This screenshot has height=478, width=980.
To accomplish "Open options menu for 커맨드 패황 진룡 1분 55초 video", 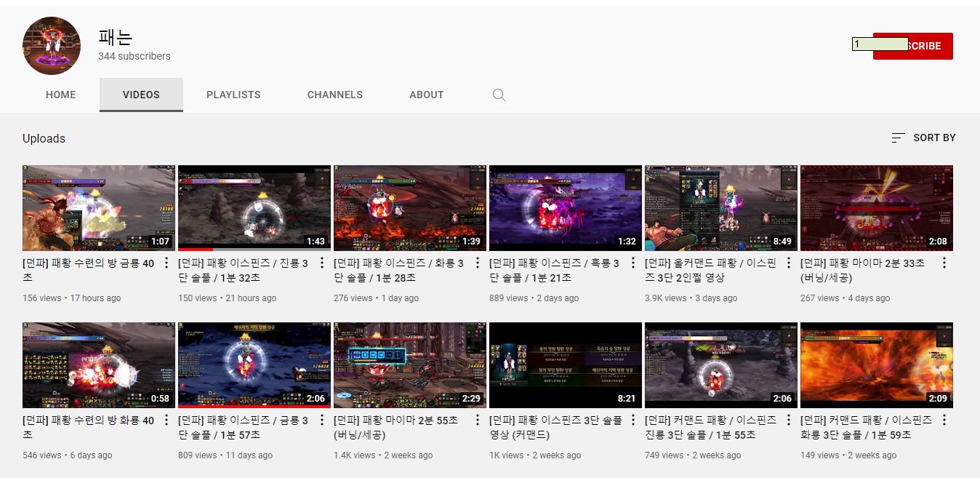I will click(x=789, y=421).
